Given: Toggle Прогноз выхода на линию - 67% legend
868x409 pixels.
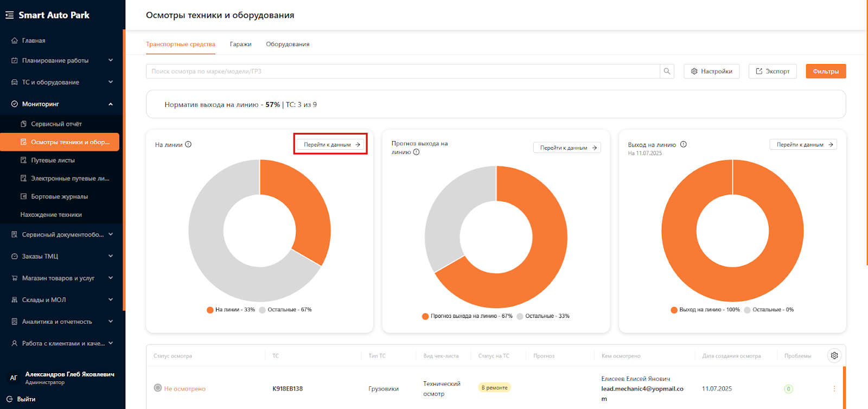Looking at the screenshot, I should click(467, 316).
